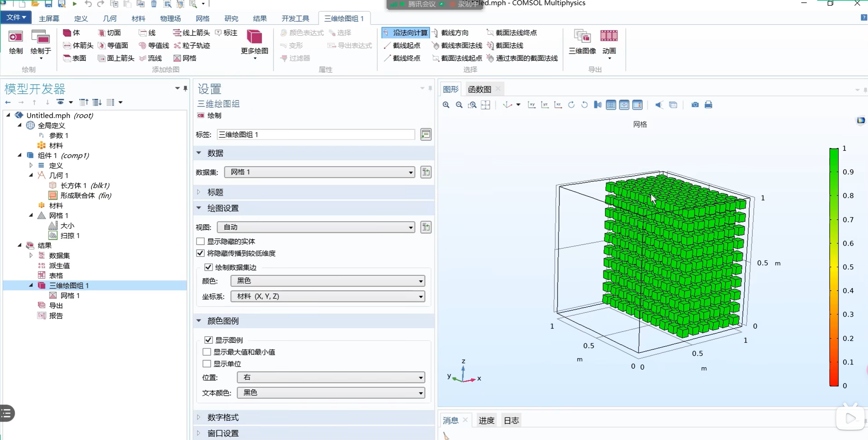Click the zoom extents icon
The width and height of the screenshot is (868, 440).
tap(485, 105)
